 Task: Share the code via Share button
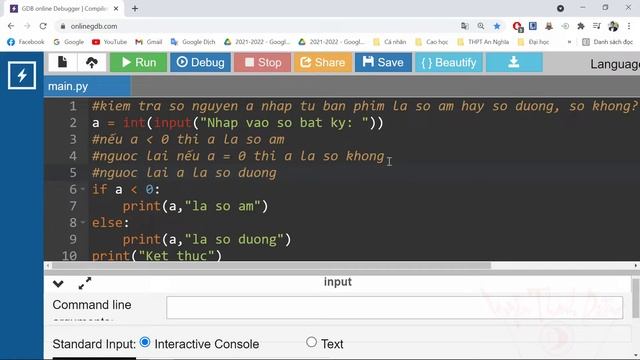click(323, 62)
